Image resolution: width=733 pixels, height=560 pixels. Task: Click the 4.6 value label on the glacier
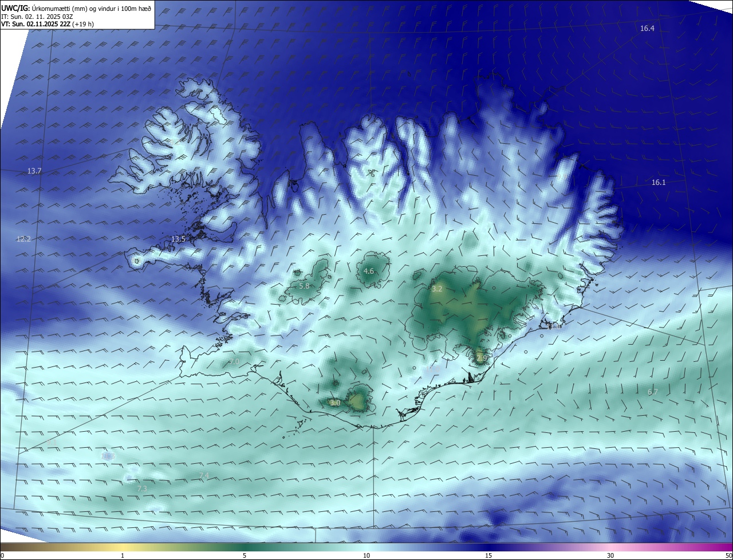[369, 271]
